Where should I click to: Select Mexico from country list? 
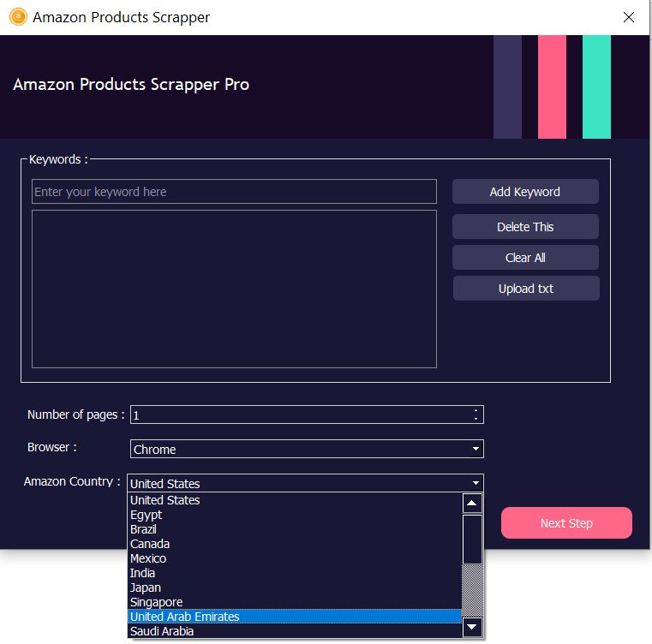295,558
